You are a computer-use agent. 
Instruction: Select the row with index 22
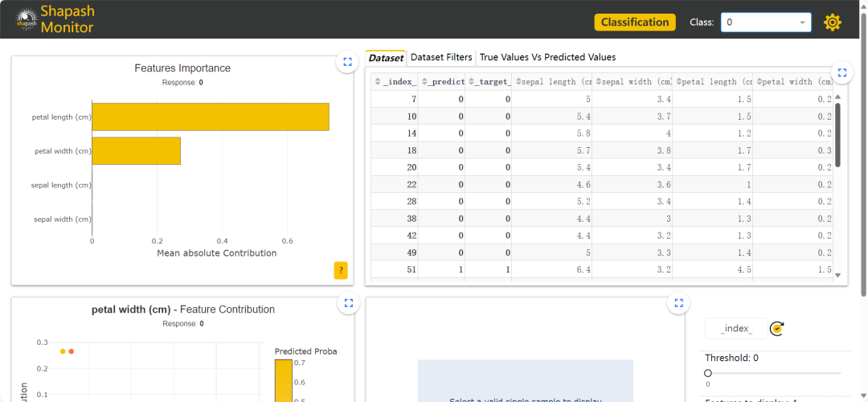coord(602,184)
